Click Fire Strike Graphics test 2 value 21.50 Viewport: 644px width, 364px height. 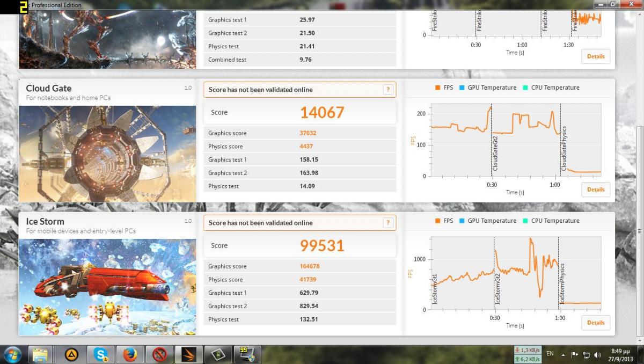(307, 33)
